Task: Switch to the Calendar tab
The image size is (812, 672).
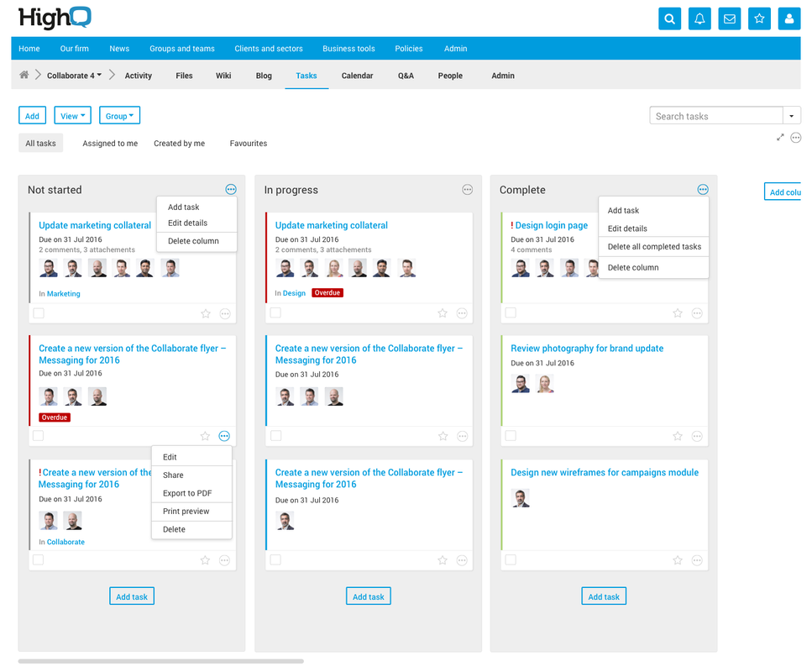Action: [x=357, y=76]
